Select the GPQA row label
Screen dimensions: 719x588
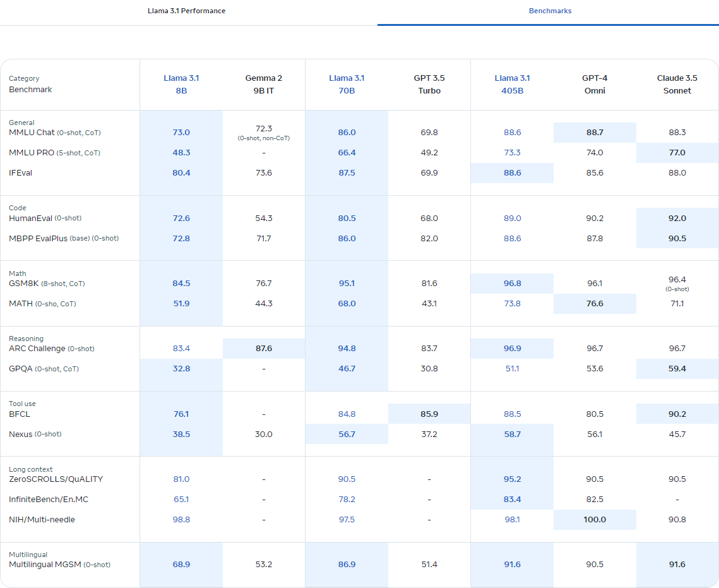coord(44,369)
